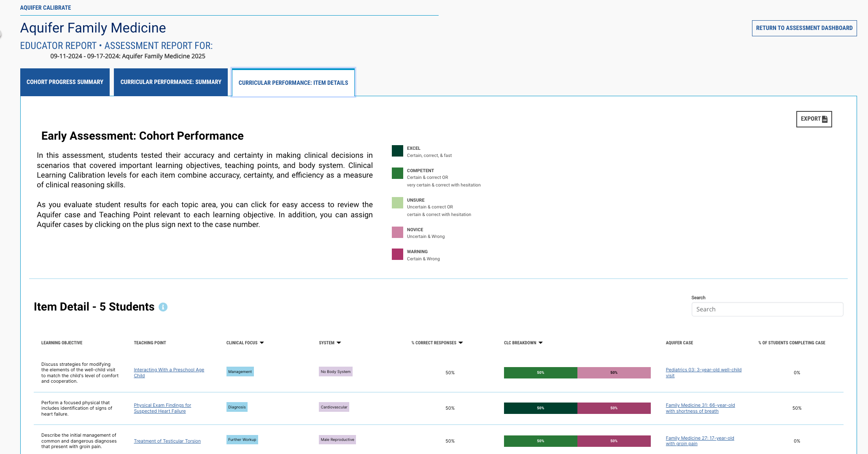
Task: Open the Treatment of Testicular Torsion teaching point
Action: tap(167, 441)
